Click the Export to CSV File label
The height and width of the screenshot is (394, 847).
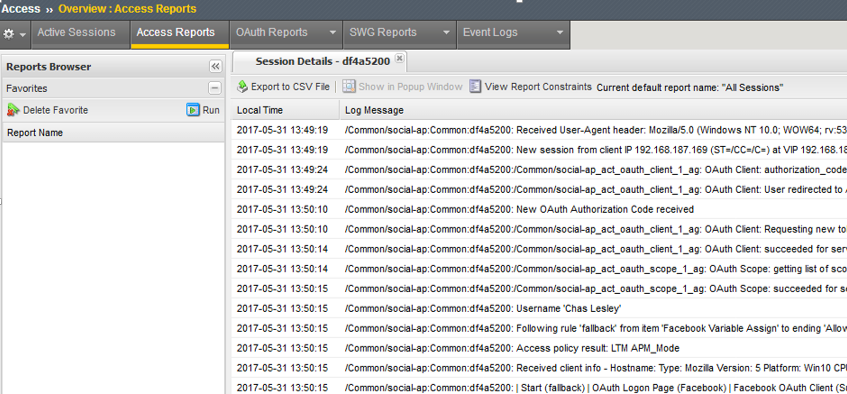[290, 86]
